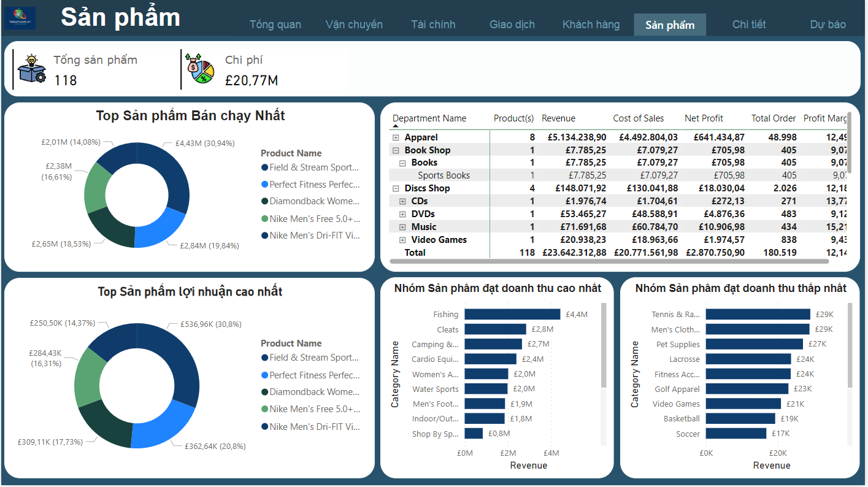The height and width of the screenshot is (487, 868).
Task: Sort table by Net Profit column header
Action: [x=704, y=118]
